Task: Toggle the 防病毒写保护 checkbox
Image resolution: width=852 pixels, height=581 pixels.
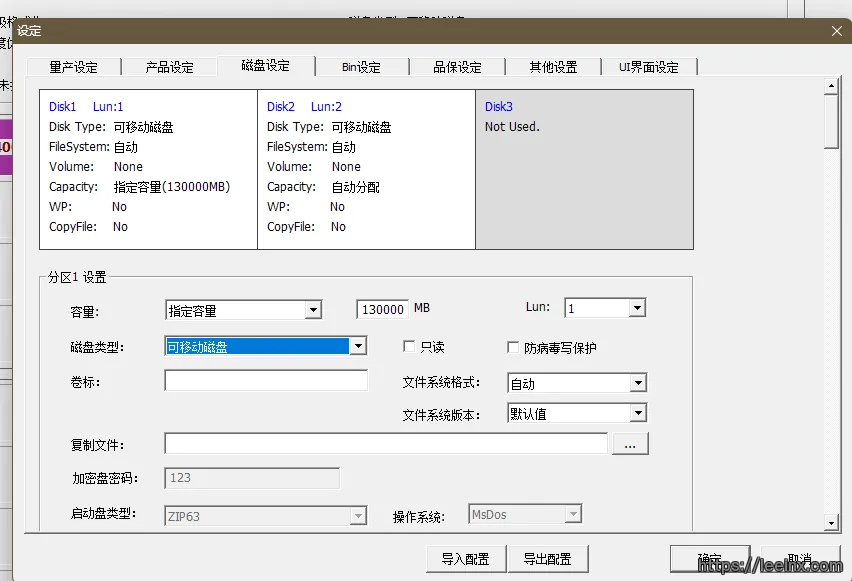Action: tap(514, 348)
